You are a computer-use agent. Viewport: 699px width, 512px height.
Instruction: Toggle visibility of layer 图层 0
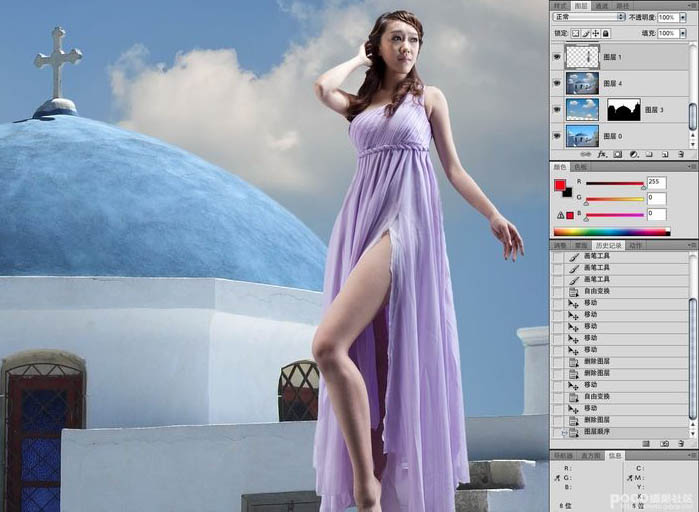click(556, 136)
